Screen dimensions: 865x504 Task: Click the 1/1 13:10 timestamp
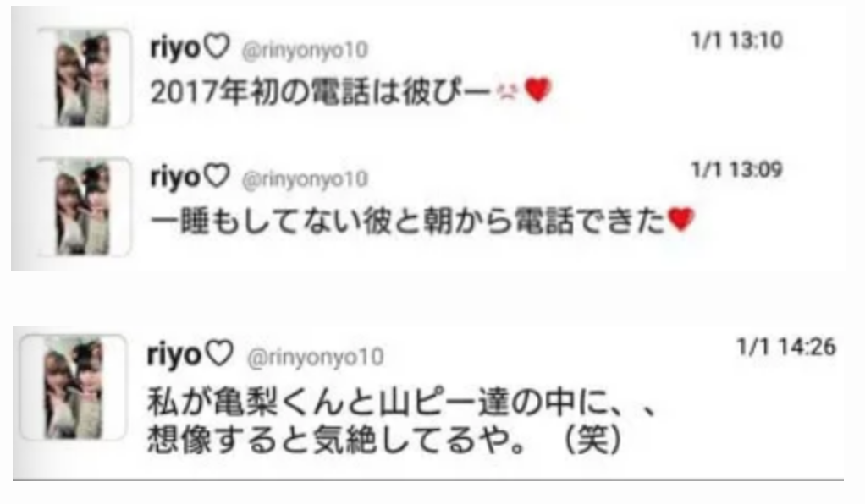click(x=737, y=41)
